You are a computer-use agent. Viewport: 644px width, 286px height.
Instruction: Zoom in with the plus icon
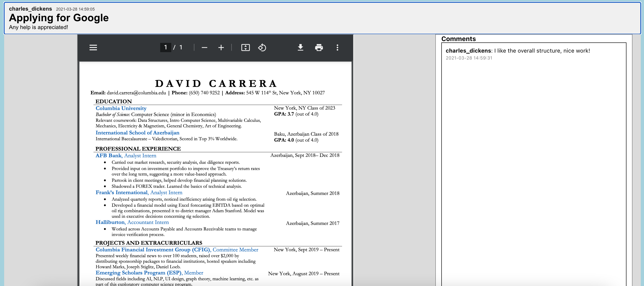221,48
